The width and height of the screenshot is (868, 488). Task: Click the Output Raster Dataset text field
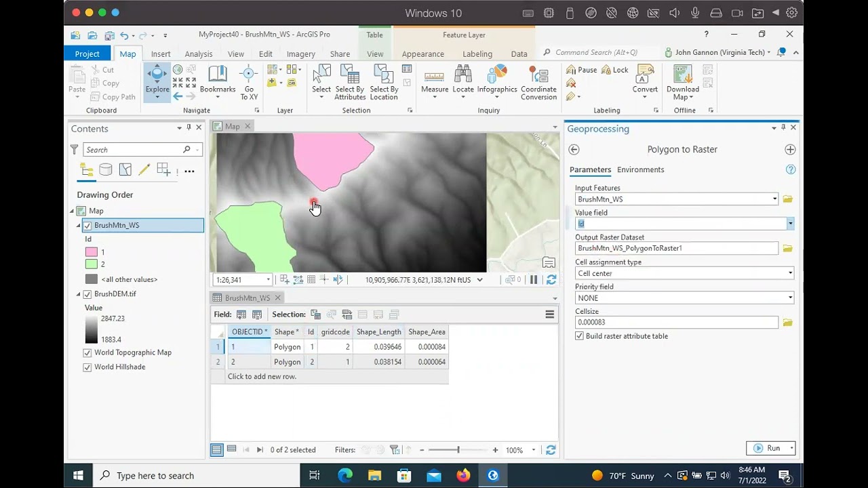pyautogui.click(x=676, y=249)
